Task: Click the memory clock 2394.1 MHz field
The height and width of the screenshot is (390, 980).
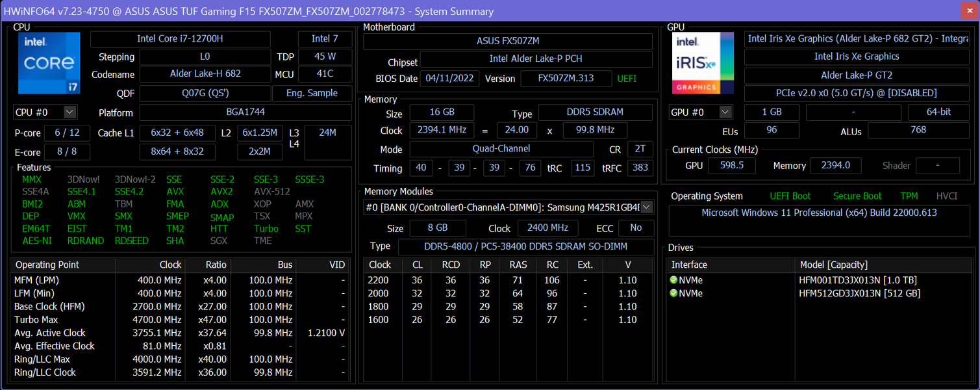Action: pos(442,131)
